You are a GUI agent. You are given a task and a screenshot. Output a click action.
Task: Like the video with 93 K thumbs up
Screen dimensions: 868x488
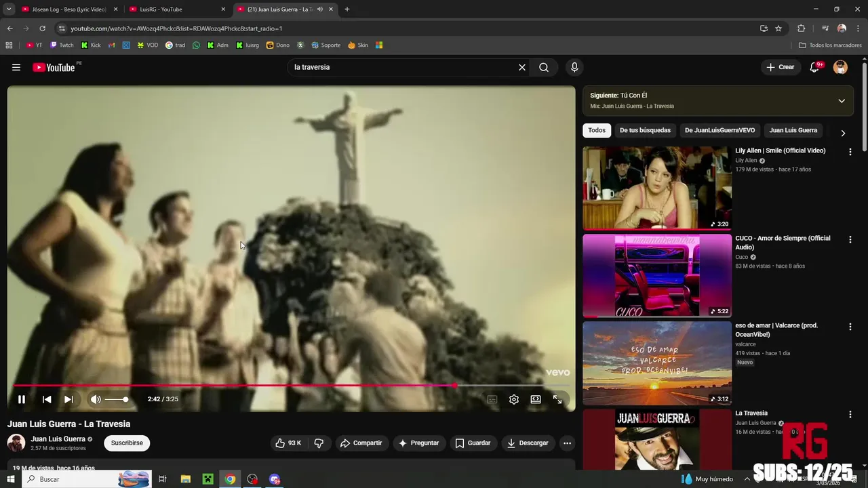click(x=289, y=443)
